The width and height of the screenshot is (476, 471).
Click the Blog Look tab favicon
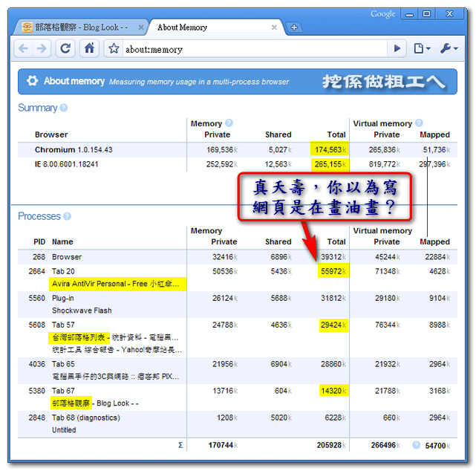[x=27, y=27]
